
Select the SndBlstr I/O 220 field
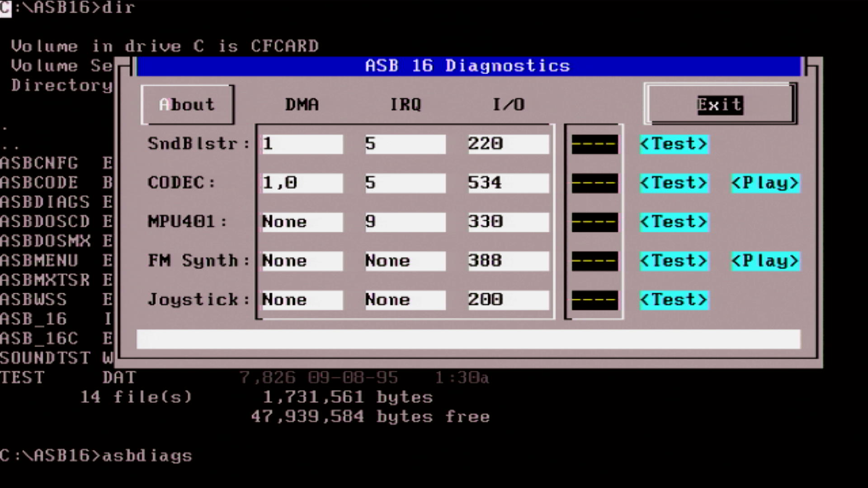pyautogui.click(x=508, y=144)
